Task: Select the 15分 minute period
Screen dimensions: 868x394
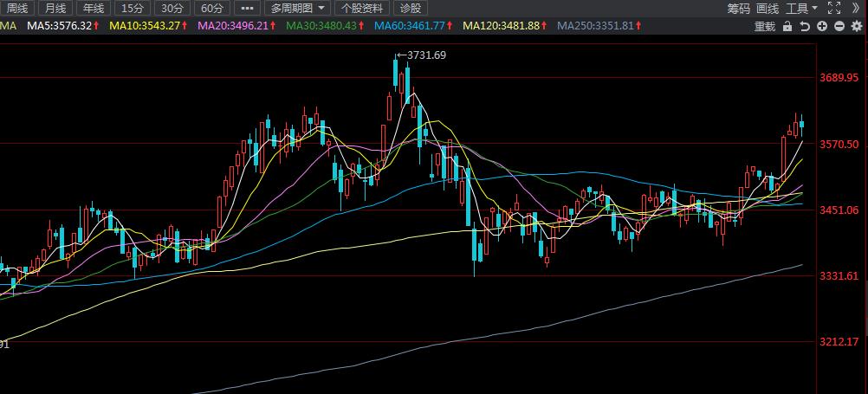Action: (x=133, y=8)
